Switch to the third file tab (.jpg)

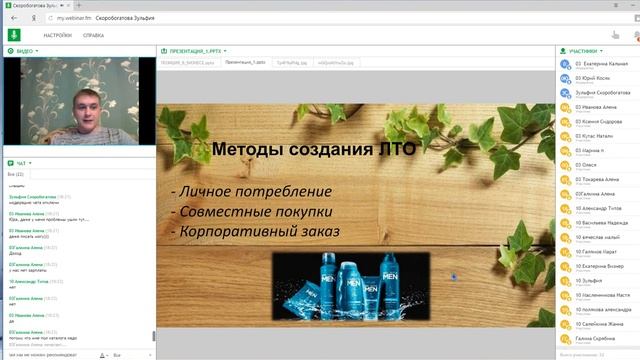(x=292, y=63)
